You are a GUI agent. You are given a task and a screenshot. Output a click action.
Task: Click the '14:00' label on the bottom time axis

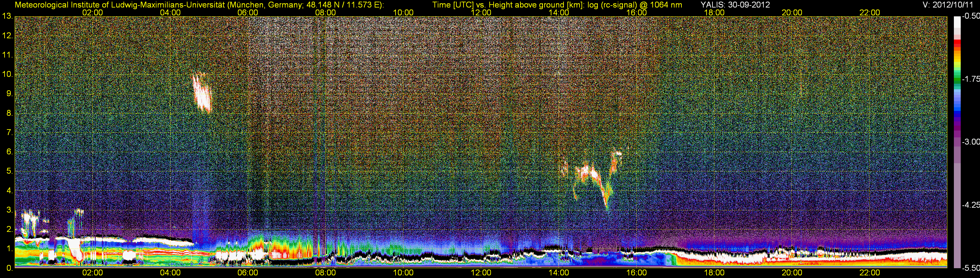click(559, 273)
